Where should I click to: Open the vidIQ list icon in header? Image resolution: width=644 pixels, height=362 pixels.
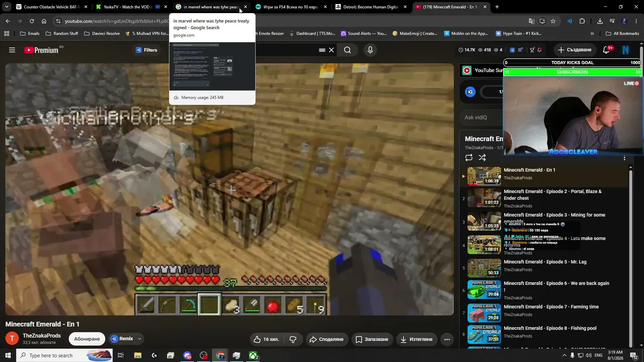520,50
